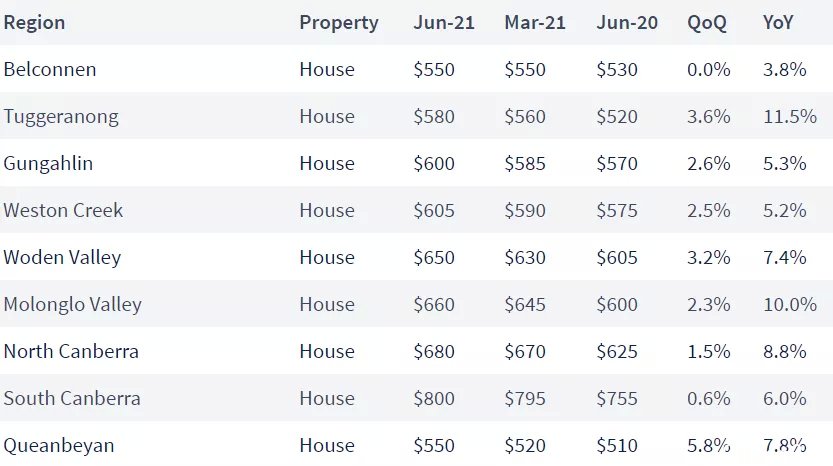Click the Property column header
This screenshot has height=466, width=833.
[339, 23]
